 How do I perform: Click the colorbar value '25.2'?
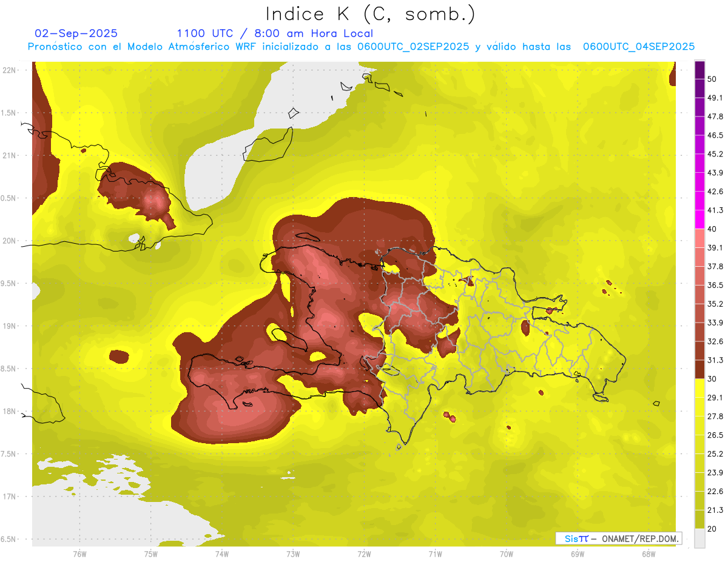715,453
